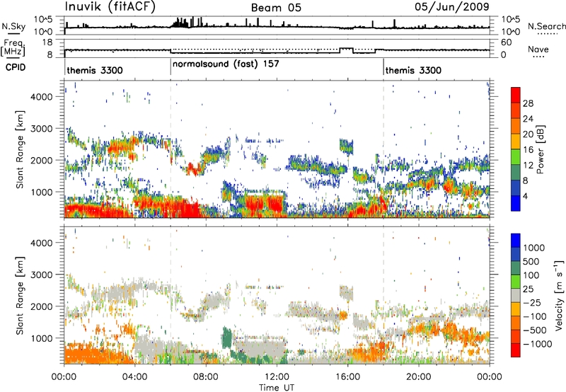
Task: Click the '16' tick on power colorbar
Action: click(x=528, y=150)
